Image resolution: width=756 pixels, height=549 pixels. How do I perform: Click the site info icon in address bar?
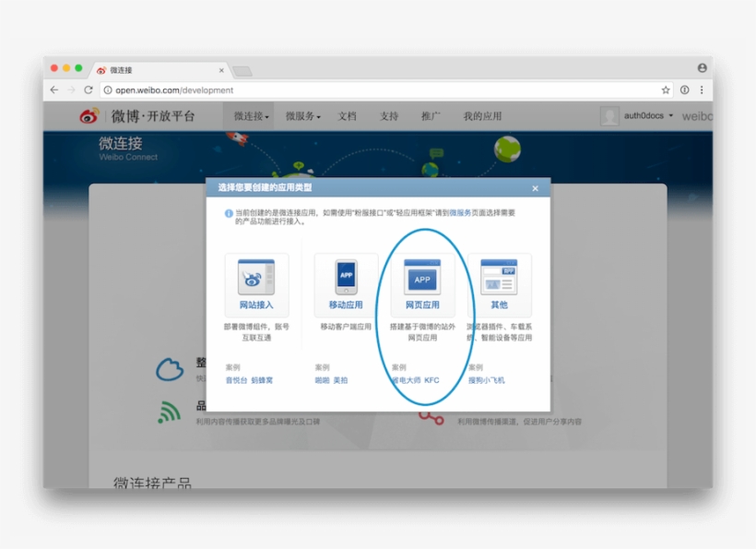click(108, 90)
